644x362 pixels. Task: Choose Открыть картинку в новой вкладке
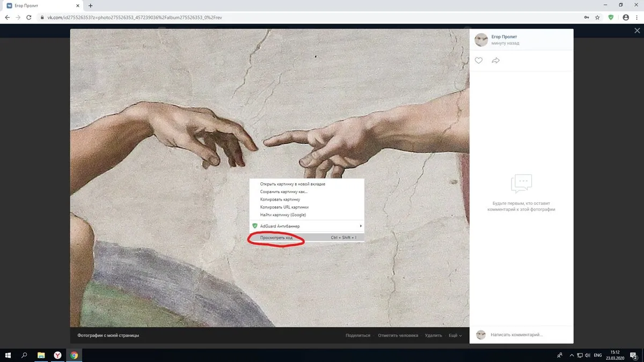coord(307,184)
